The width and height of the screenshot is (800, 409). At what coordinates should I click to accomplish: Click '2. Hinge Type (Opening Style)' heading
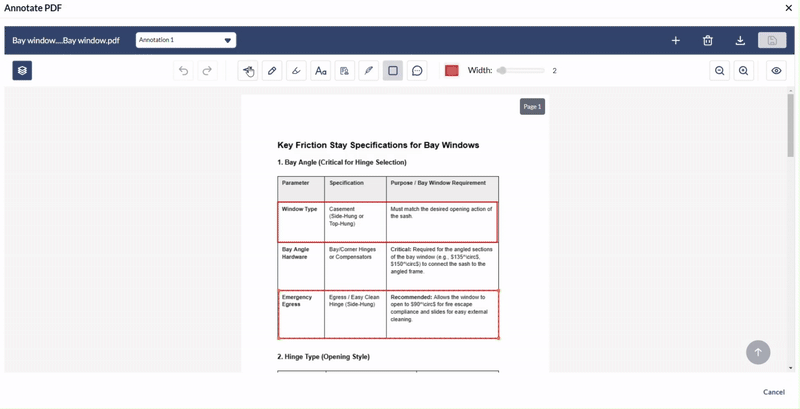coord(323,357)
